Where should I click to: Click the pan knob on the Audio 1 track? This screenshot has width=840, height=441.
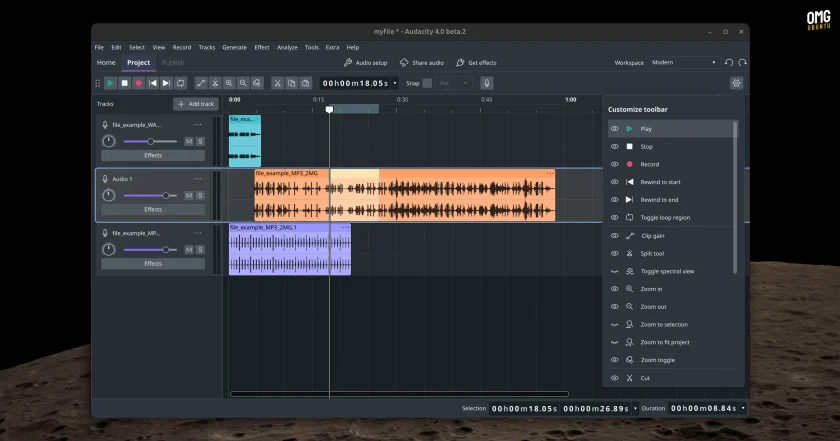(109, 196)
